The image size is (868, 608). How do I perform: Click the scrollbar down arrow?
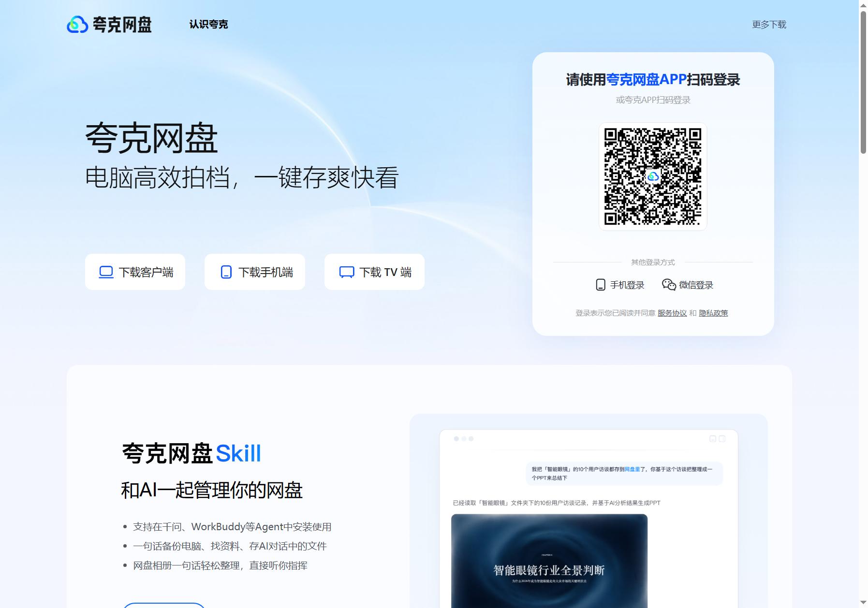[x=863, y=603]
